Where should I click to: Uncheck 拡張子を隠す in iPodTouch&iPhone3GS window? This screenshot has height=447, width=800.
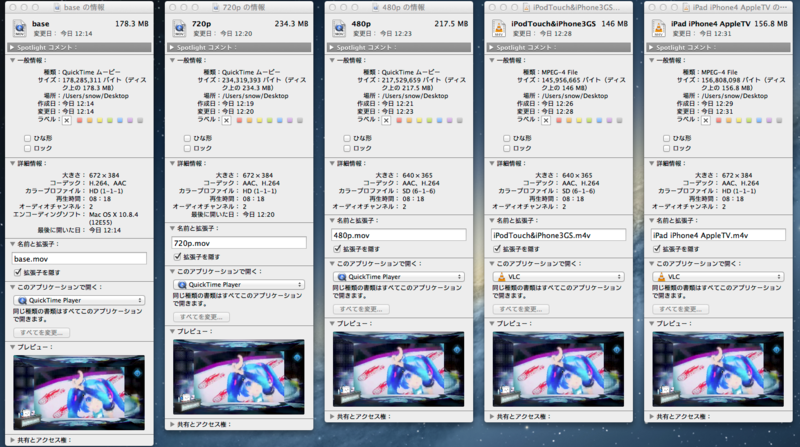pyautogui.click(x=497, y=249)
